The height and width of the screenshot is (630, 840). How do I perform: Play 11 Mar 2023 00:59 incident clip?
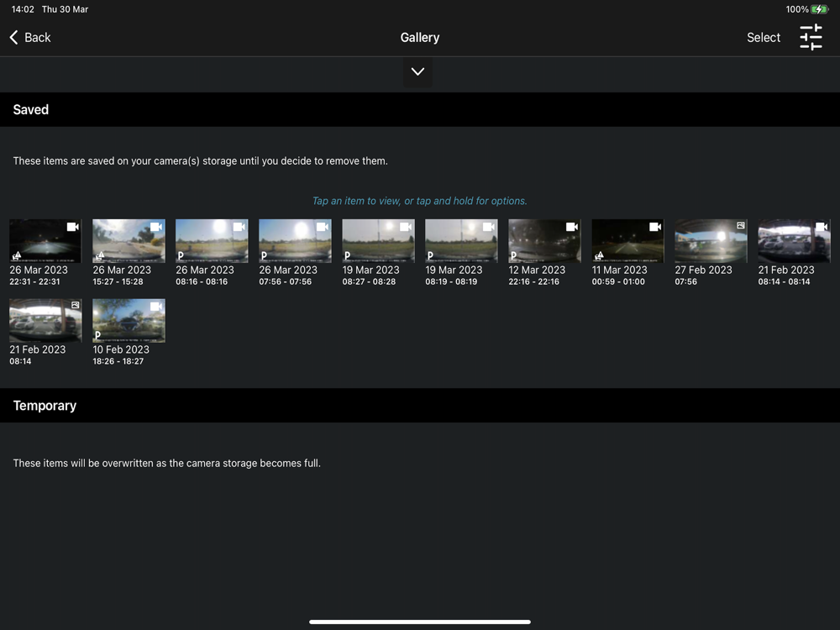pos(627,240)
